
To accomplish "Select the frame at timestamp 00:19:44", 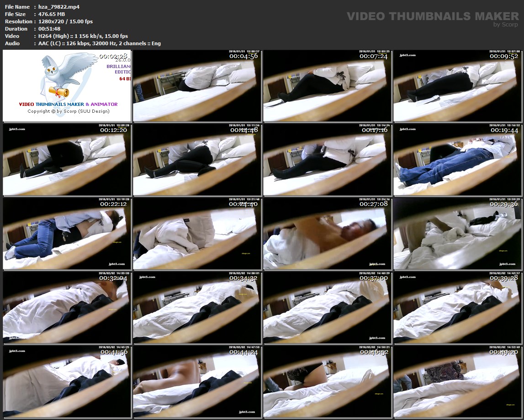I will (457, 160).
